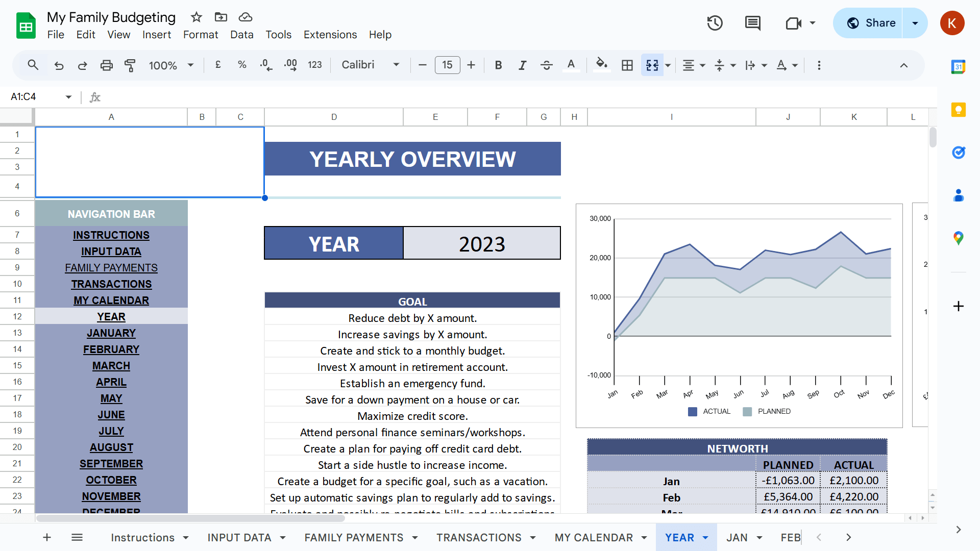Viewport: 980px width, 551px height.
Task: Follow the INSTRUCTIONS navigation link
Action: pyautogui.click(x=111, y=235)
